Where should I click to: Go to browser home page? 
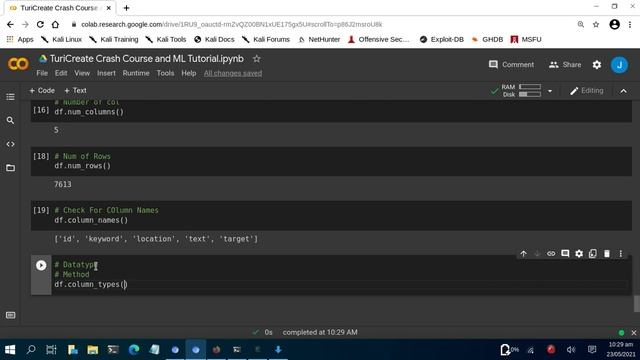pyautogui.click(x=55, y=24)
